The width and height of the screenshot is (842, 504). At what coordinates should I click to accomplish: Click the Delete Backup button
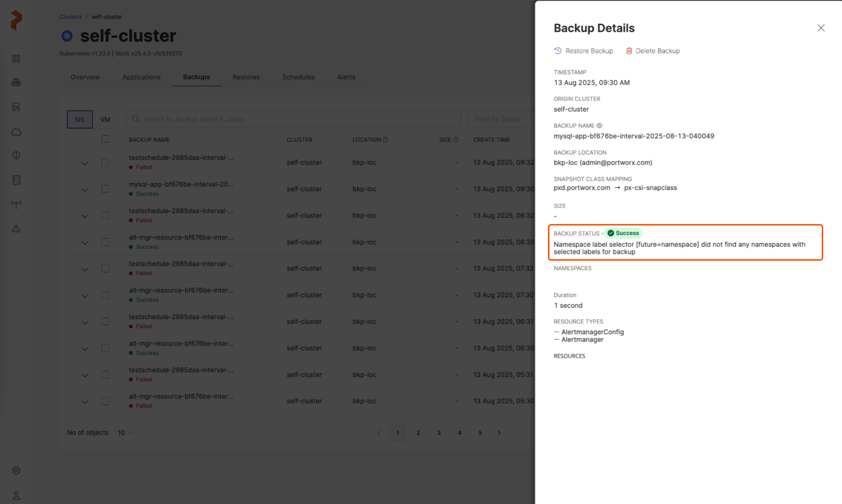(653, 51)
